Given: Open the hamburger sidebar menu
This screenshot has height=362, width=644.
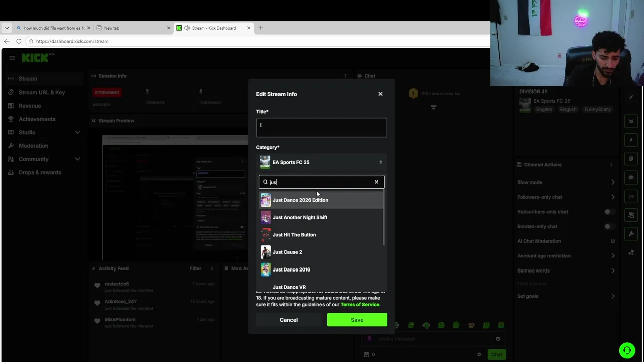Looking at the screenshot, I should click(12, 58).
